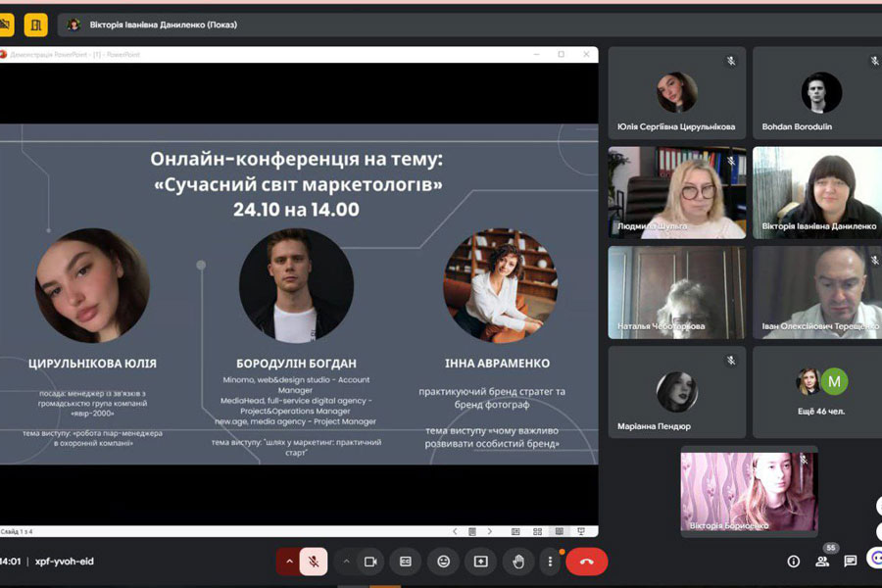Image resolution: width=882 pixels, height=588 pixels.
Task: Switch to reading view icon in PowerPoint
Action: pos(560,531)
